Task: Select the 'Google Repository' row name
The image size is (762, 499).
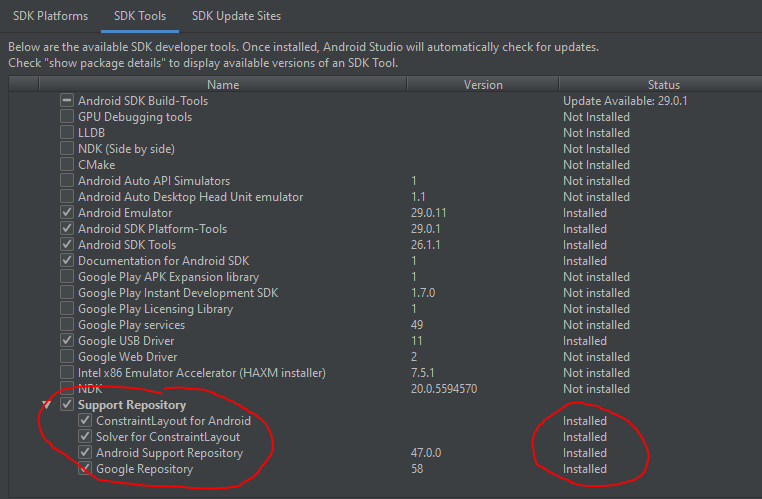Action: tap(144, 469)
